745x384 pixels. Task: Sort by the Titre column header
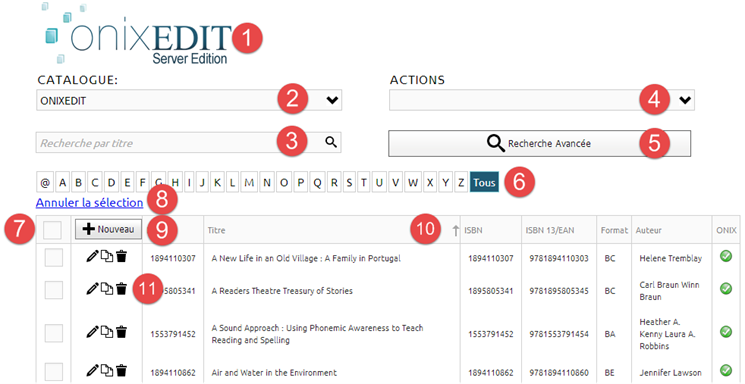pos(216,230)
